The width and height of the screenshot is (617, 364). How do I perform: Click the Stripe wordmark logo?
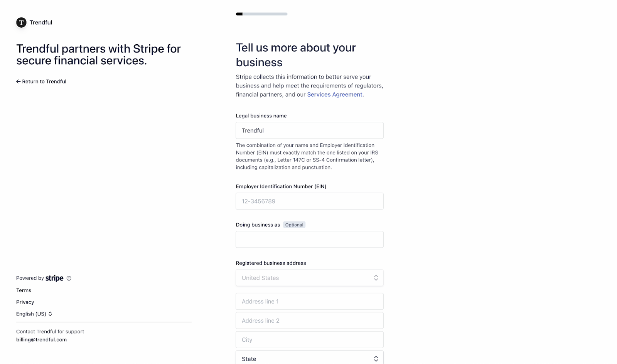[54, 278]
